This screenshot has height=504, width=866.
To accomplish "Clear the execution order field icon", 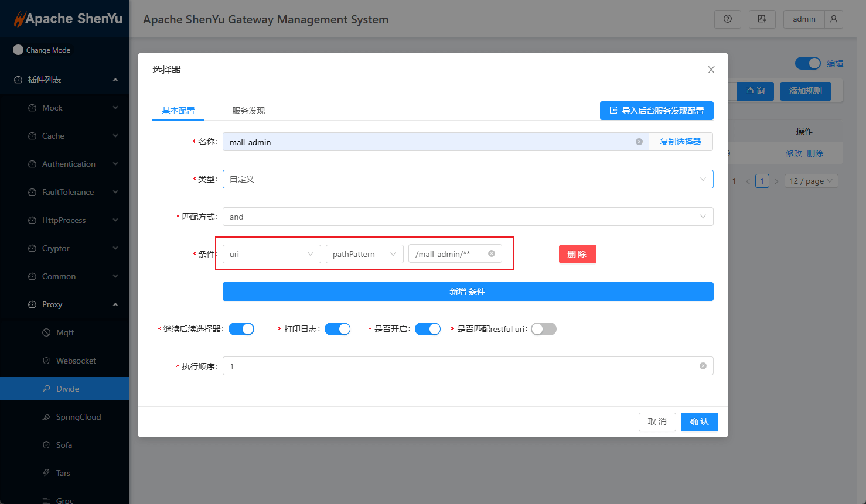I will (x=703, y=366).
